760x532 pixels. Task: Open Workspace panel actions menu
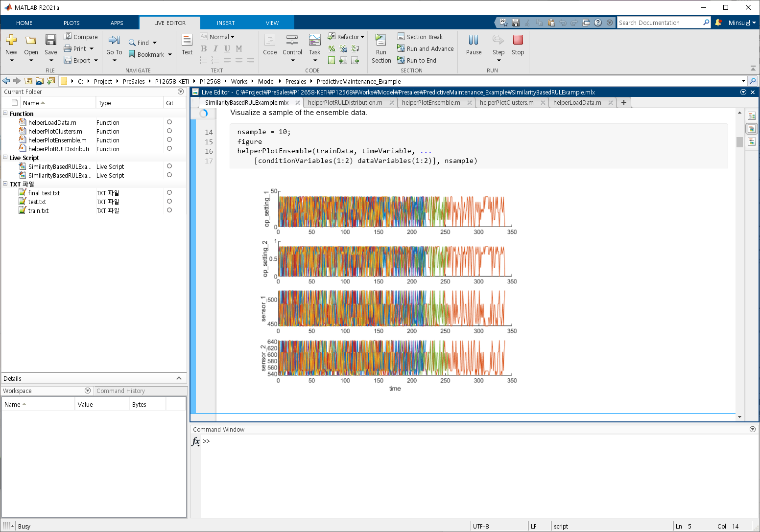88,391
